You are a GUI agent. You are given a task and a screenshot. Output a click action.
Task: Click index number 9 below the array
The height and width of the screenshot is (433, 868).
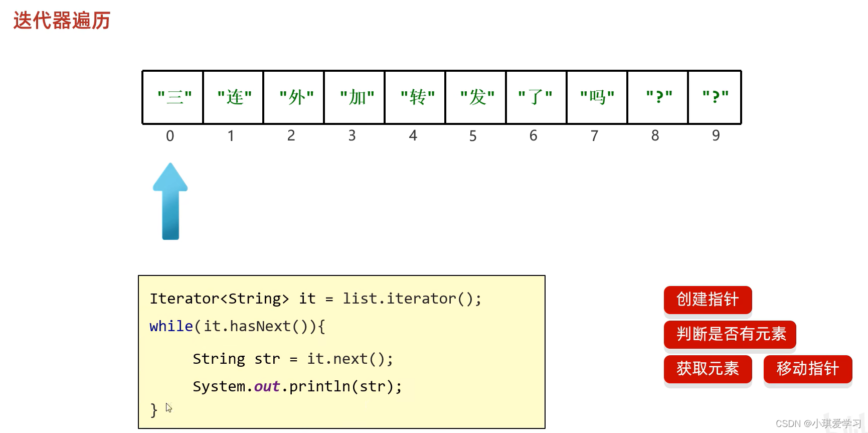tap(716, 135)
